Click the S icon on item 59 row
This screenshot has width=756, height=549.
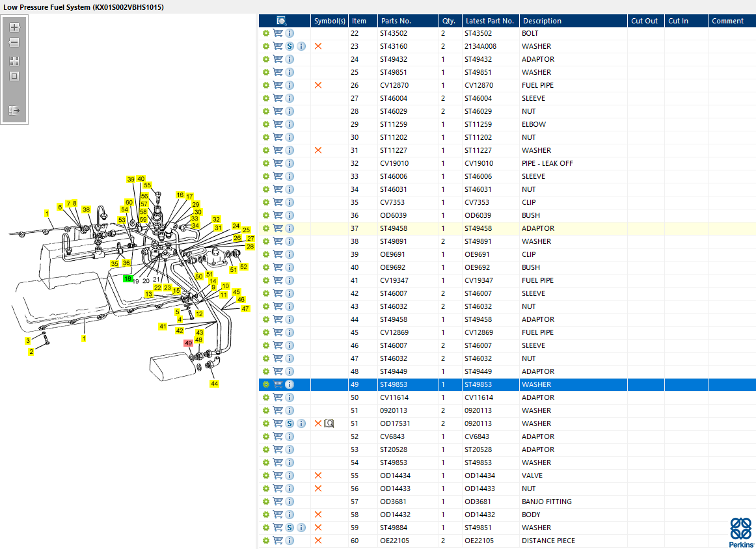click(290, 528)
